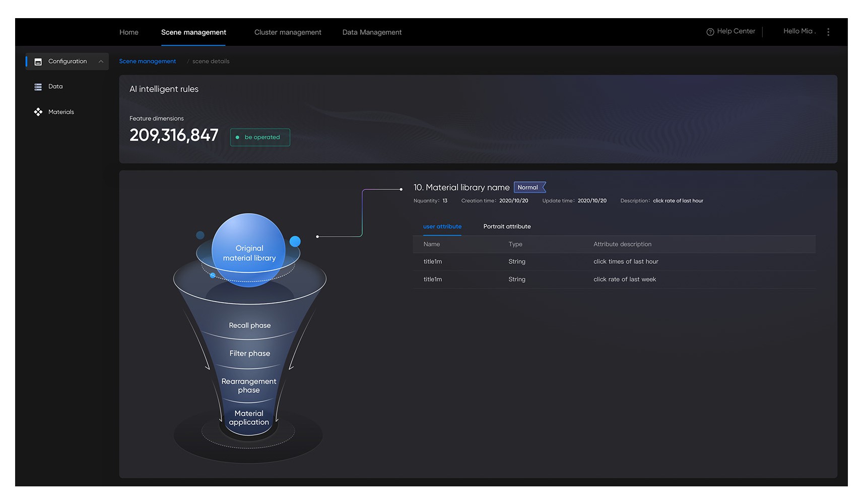Click the feature dimensions value 209,316,847

[174, 135]
